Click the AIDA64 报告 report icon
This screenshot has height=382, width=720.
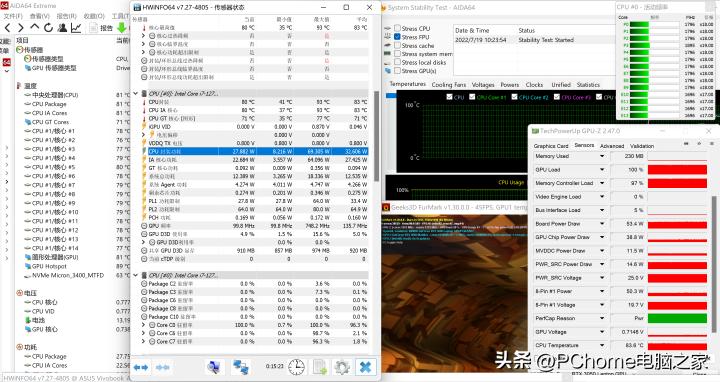[93, 28]
